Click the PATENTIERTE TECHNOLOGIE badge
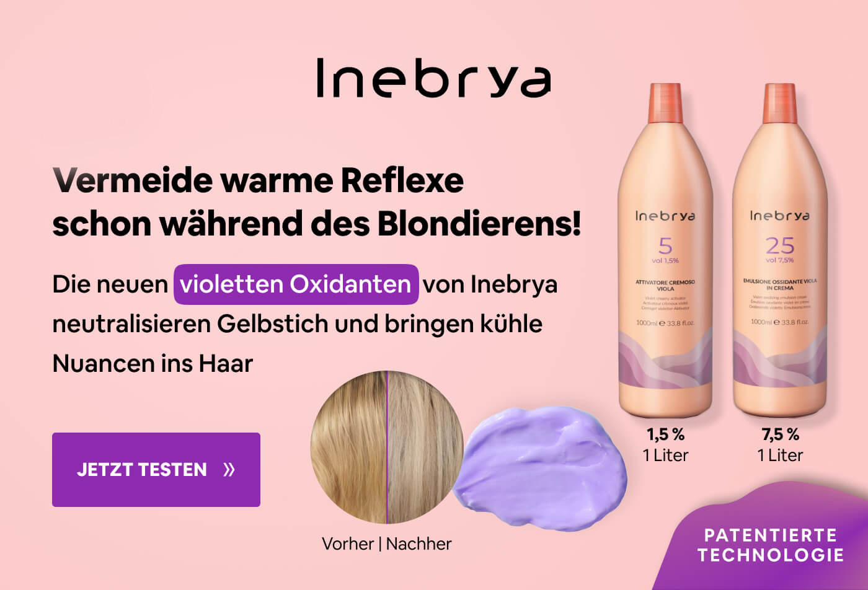This screenshot has height=590, width=868. (771, 545)
